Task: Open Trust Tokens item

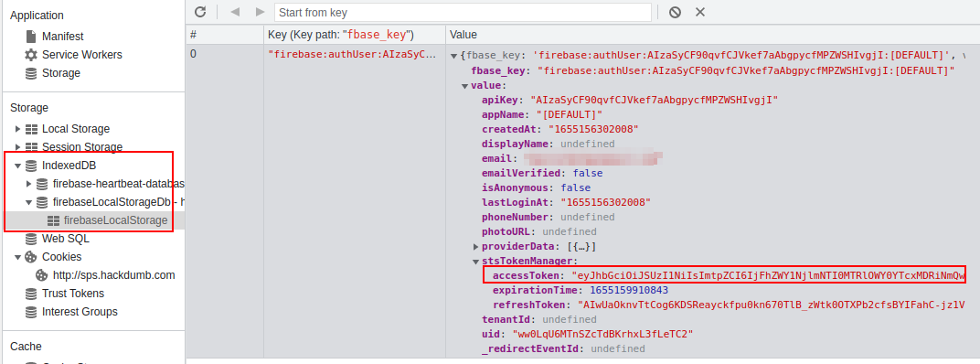Action: pos(73,294)
